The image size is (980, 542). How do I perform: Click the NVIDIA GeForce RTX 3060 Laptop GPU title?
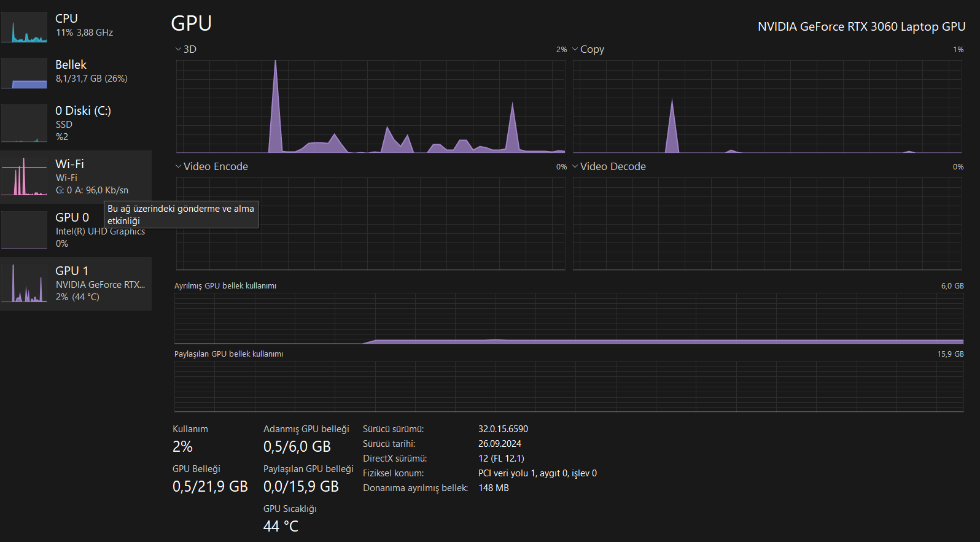click(x=861, y=26)
